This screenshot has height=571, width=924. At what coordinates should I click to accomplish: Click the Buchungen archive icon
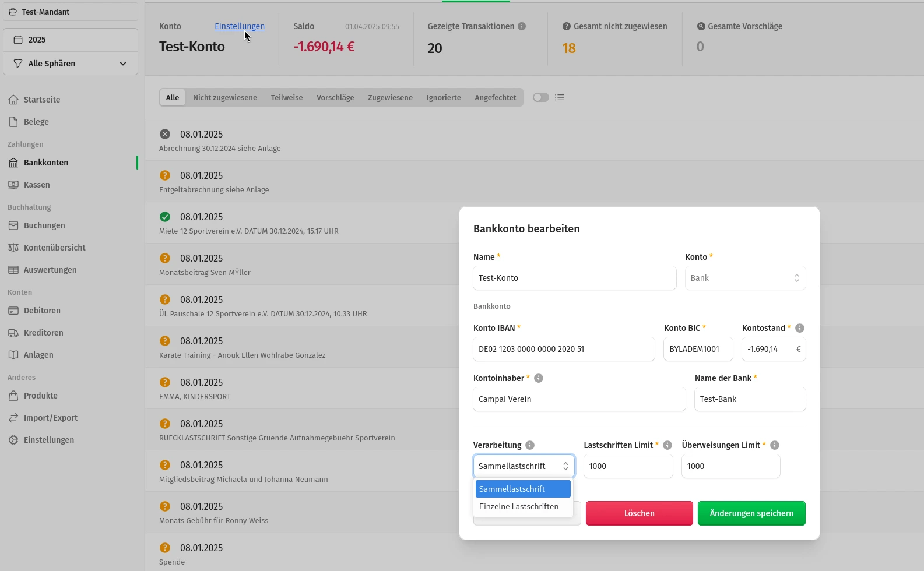tap(13, 225)
